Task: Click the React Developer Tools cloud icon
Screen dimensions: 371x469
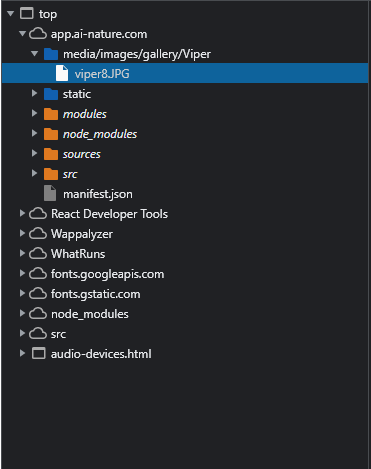Action: point(38,214)
